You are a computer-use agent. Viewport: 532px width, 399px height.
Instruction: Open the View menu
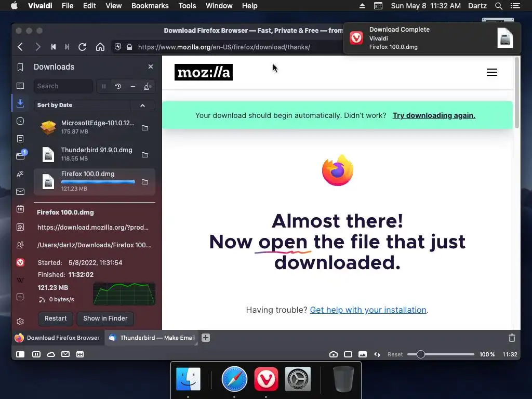click(x=114, y=6)
